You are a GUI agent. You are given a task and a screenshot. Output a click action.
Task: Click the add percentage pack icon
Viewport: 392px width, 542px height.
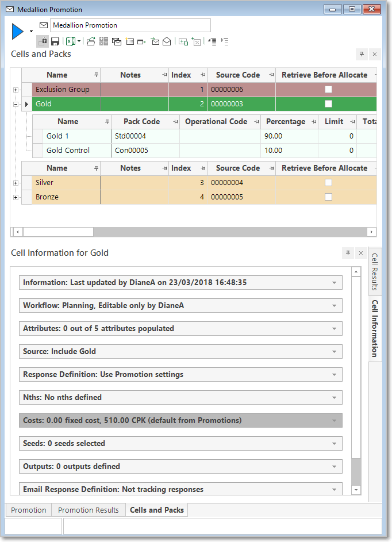click(x=197, y=42)
